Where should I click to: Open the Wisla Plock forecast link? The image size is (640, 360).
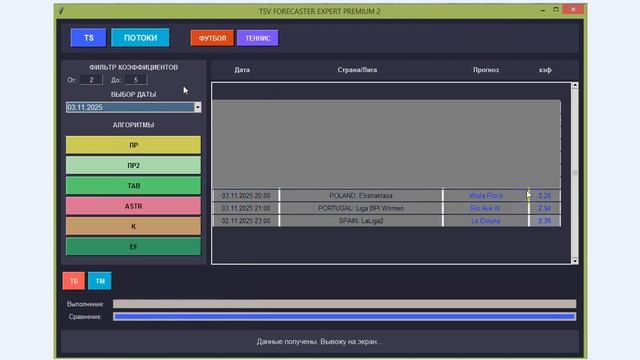[x=486, y=196]
